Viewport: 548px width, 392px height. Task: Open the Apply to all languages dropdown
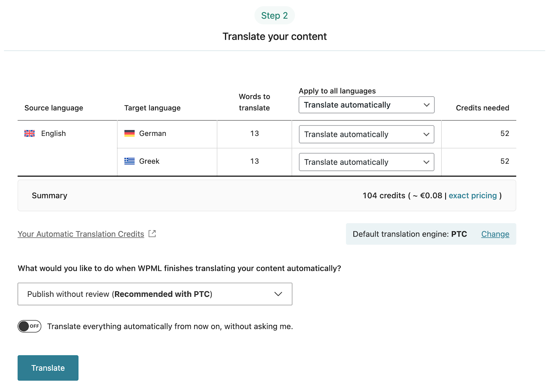click(x=366, y=105)
